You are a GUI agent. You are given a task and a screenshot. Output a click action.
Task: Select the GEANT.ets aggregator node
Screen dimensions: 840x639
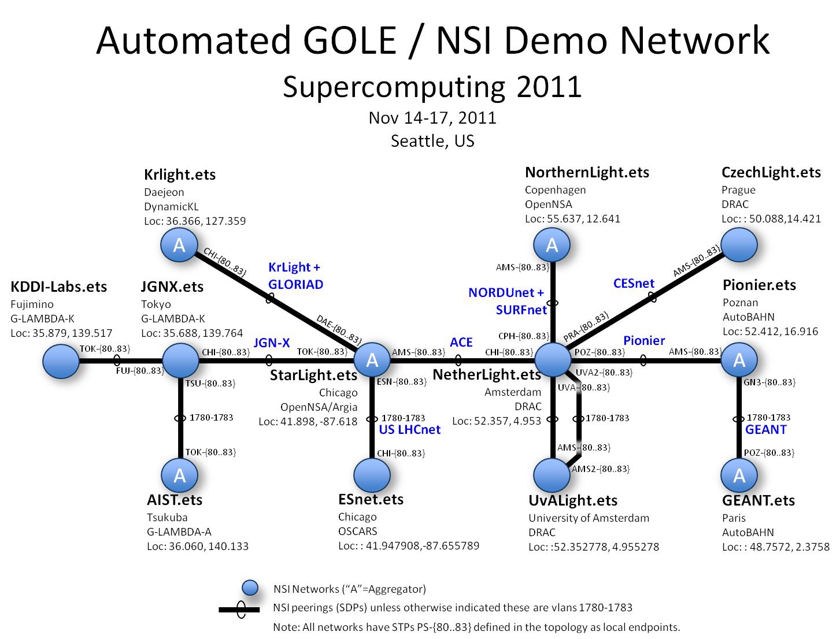click(739, 475)
